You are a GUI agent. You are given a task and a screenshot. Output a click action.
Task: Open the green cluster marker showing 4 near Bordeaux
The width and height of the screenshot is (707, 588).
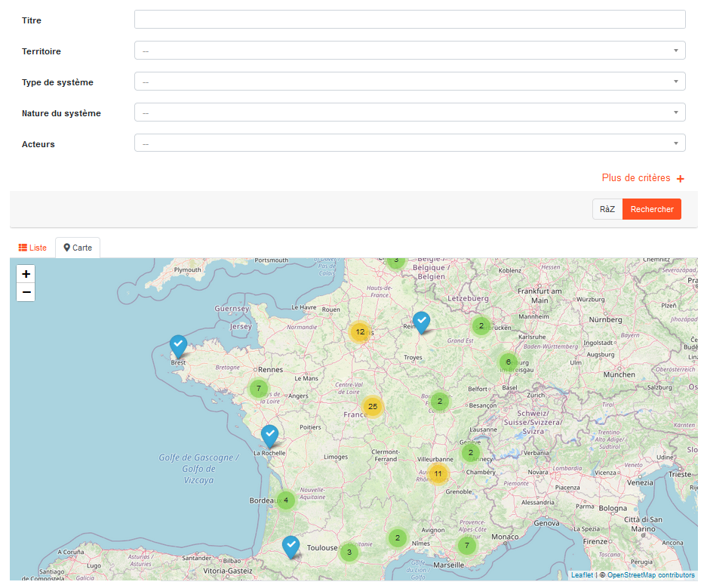[285, 500]
